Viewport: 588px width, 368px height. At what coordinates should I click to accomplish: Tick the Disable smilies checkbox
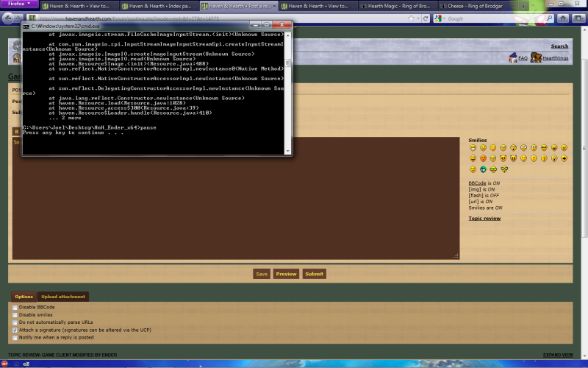(x=15, y=315)
